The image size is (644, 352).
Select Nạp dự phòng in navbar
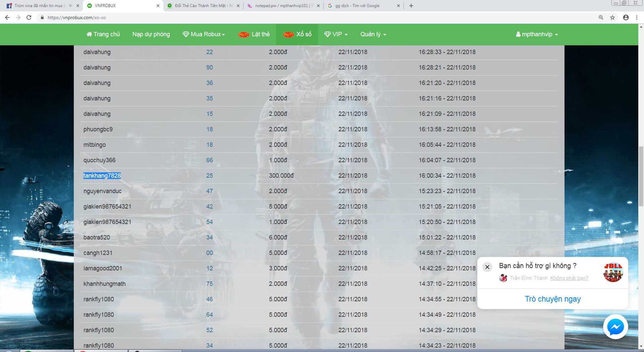[x=151, y=34]
